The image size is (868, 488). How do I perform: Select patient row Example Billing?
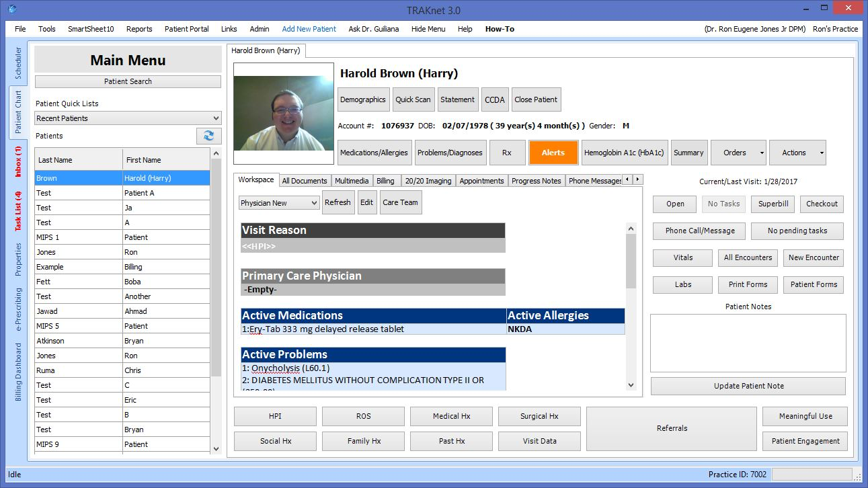123,267
